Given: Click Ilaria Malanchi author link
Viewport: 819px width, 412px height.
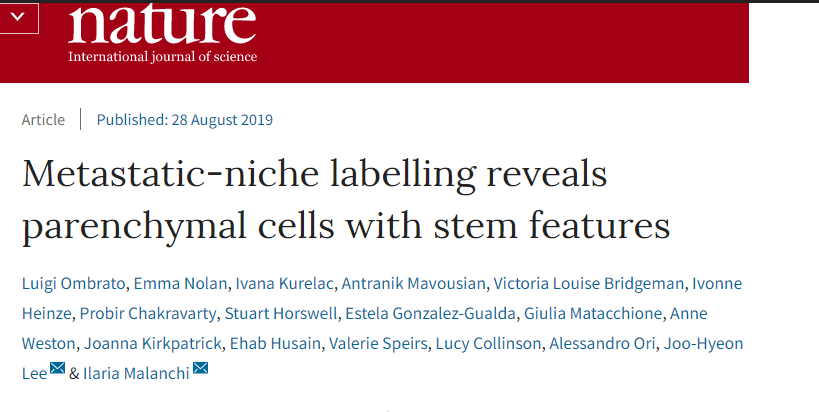Looking at the screenshot, I should click(x=136, y=374).
